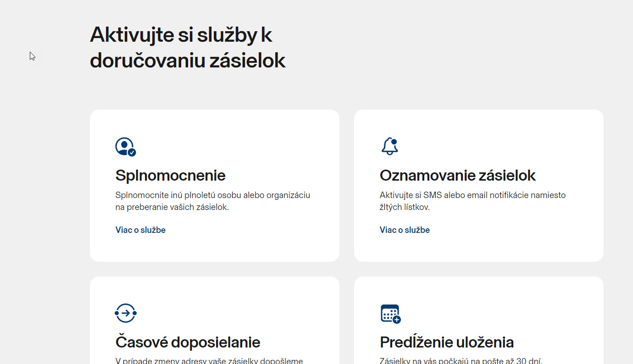Click the bell icon for Oznamovanie zásielok
Screen dimensions: 633x364
[389, 147]
